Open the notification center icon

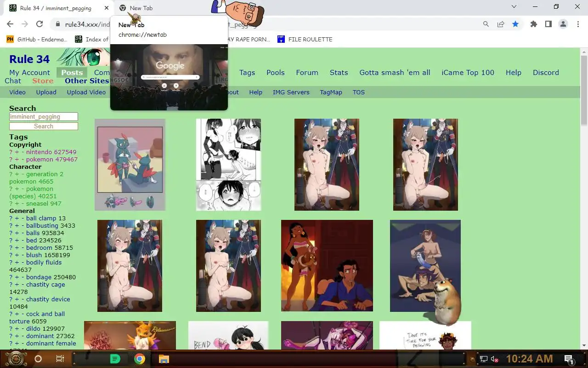coord(569,359)
